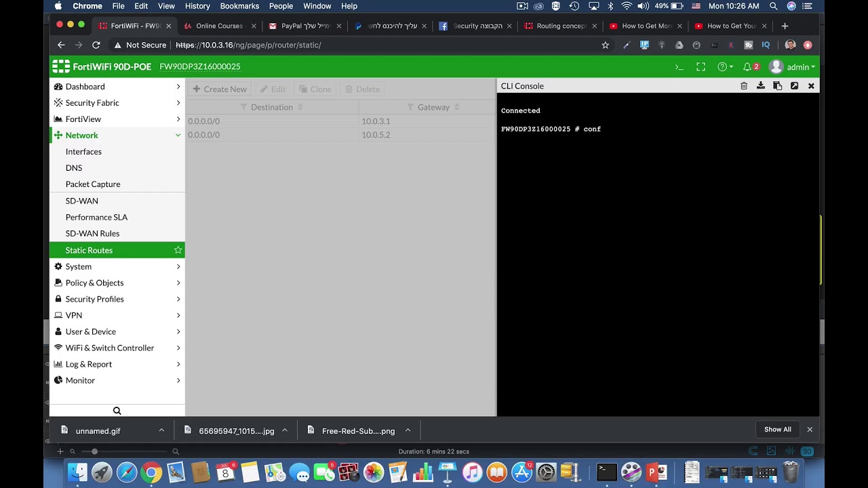Click inside the CLI Console terminal
Screen dimensions: 868x488
click(x=658, y=255)
